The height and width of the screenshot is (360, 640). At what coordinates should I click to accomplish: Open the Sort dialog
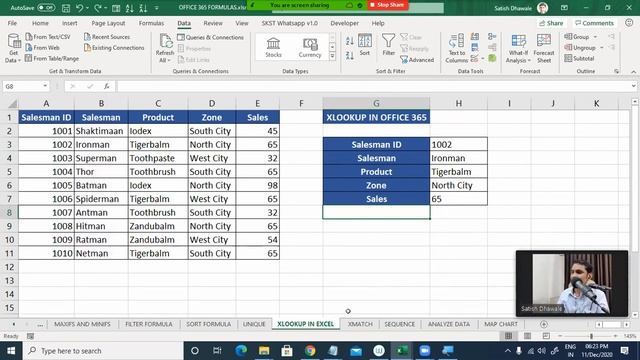(x=364, y=45)
